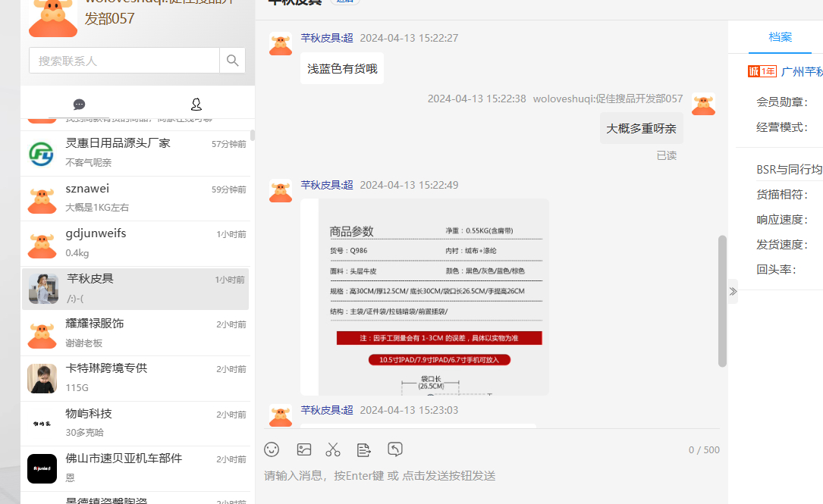Image resolution: width=823 pixels, height=504 pixels.
Task: Click the message input box
Action: [x=485, y=476]
